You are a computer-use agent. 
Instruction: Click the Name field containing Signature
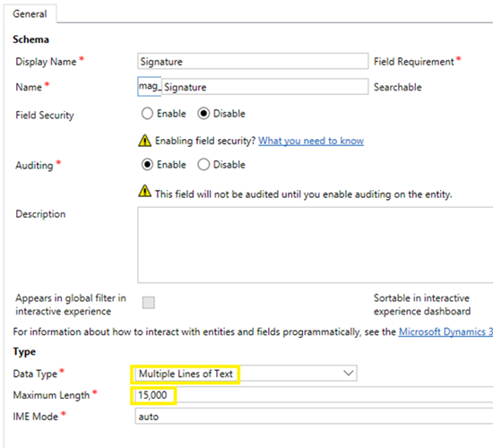point(264,87)
